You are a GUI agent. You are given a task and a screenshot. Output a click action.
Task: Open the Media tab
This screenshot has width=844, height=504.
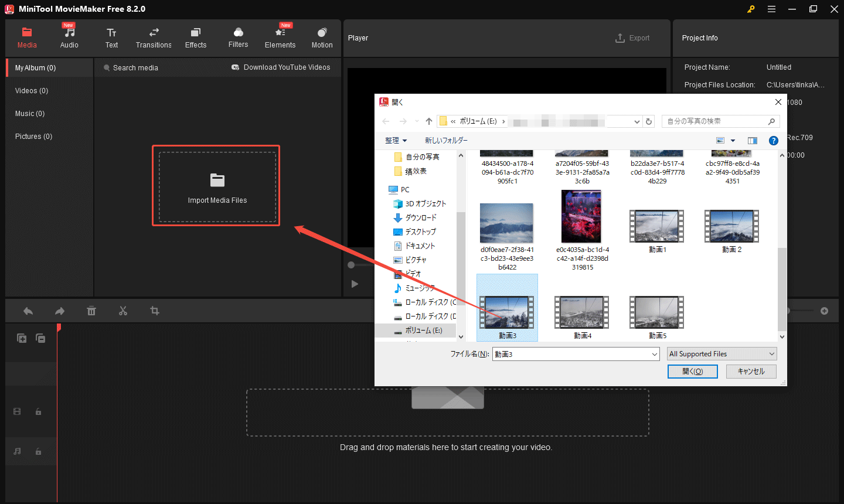coord(27,38)
